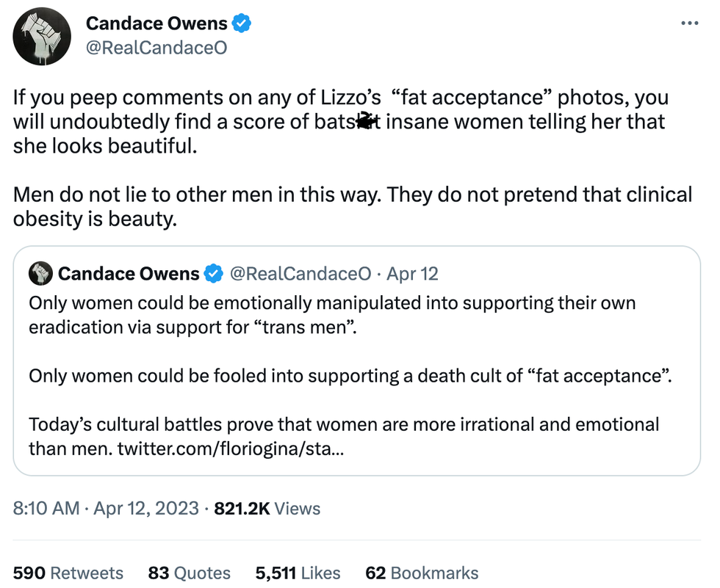Select the Candace Owens display name
Image resolution: width=720 pixels, height=588 pixels.
[157, 23]
